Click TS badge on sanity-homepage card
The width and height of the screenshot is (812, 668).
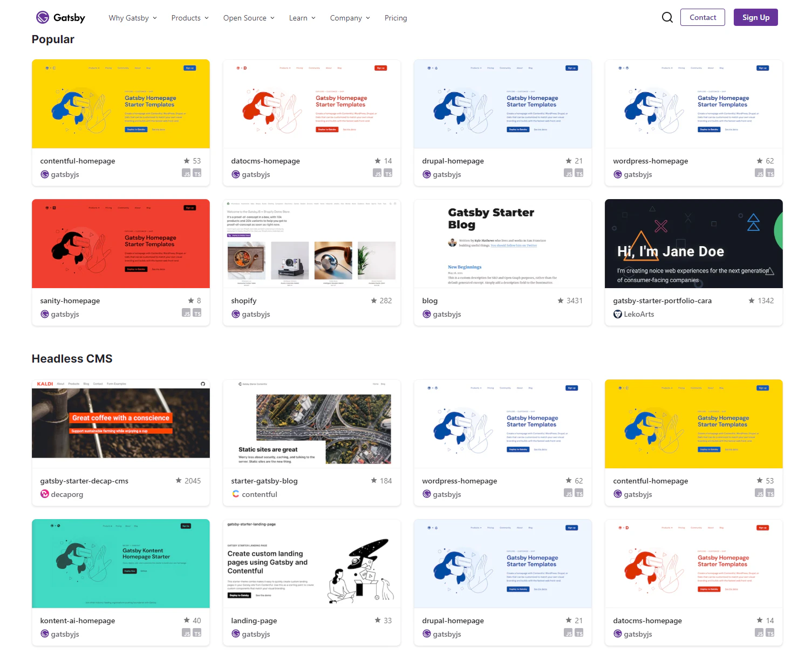[197, 313]
